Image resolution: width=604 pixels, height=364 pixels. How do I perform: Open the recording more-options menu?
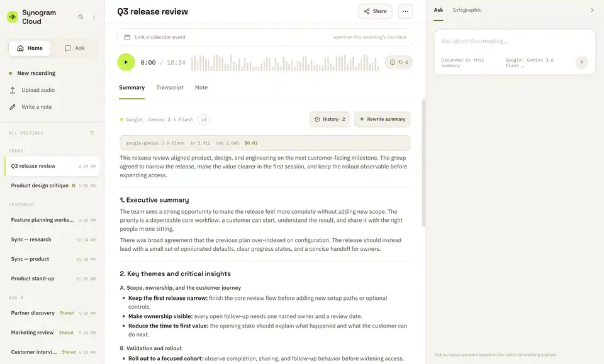click(405, 11)
